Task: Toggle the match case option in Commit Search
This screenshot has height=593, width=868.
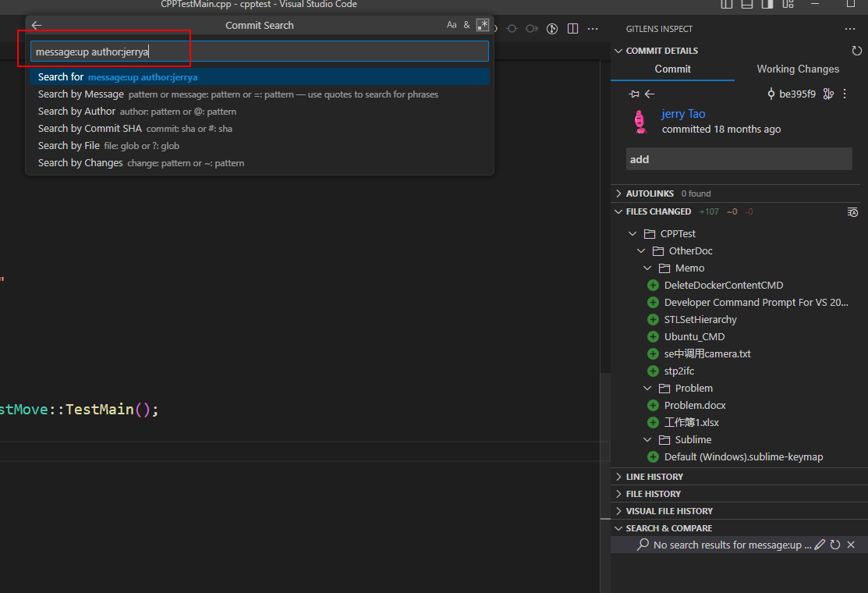Action: tap(451, 24)
